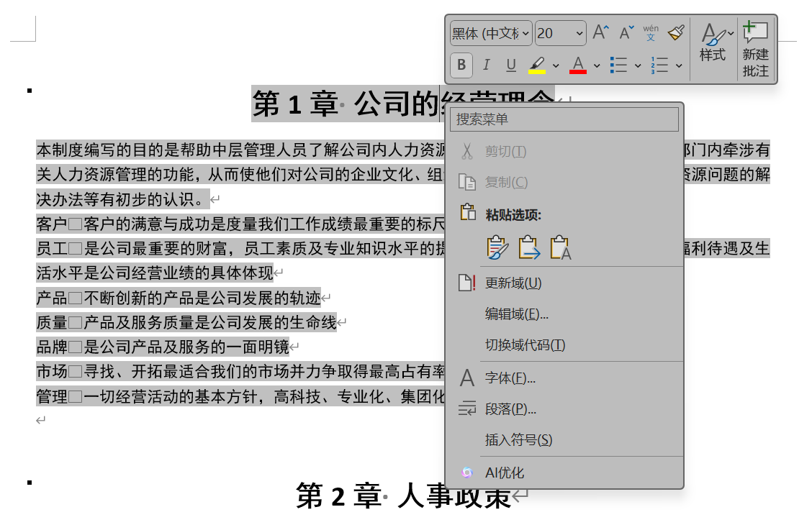The height and width of the screenshot is (525, 812).
Task: Click line starting 管理 一切经营活动
Action: (240, 396)
